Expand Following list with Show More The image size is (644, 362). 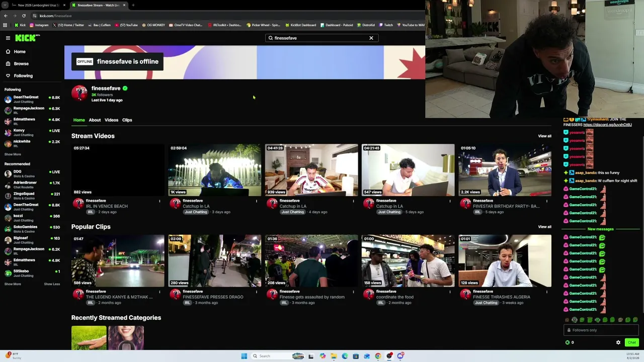point(13,154)
